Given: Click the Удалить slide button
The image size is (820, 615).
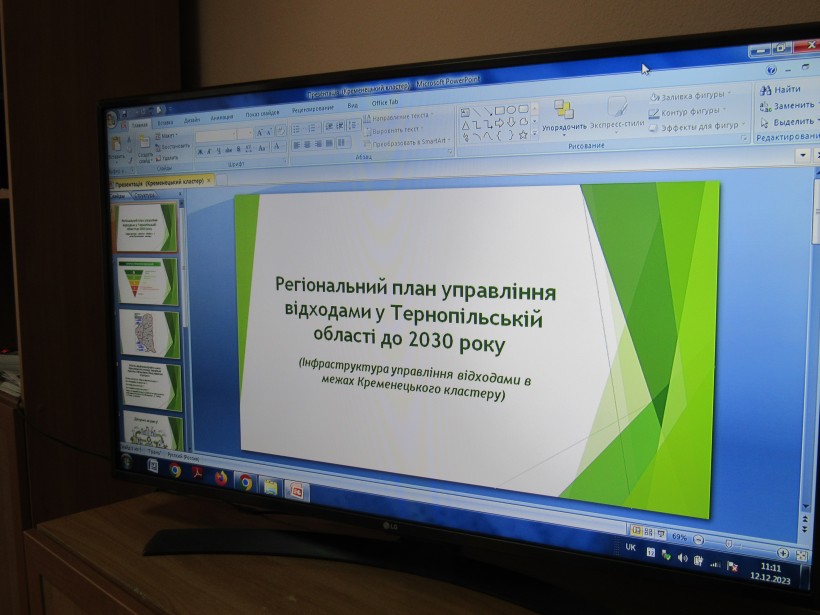Looking at the screenshot, I should point(167,157).
